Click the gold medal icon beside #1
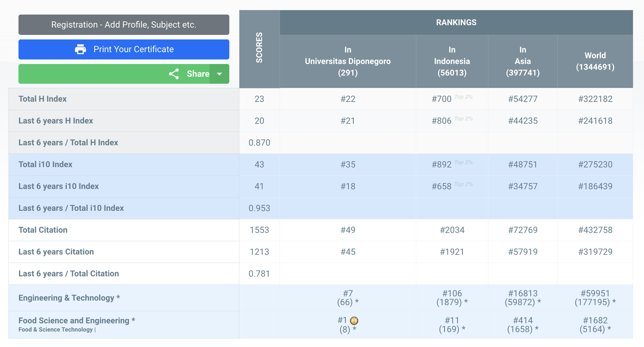 click(x=354, y=321)
